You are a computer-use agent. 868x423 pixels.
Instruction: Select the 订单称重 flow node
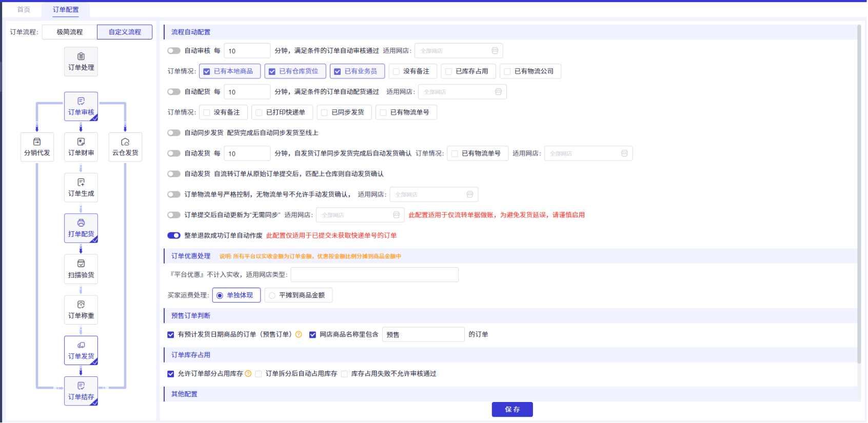click(81, 310)
